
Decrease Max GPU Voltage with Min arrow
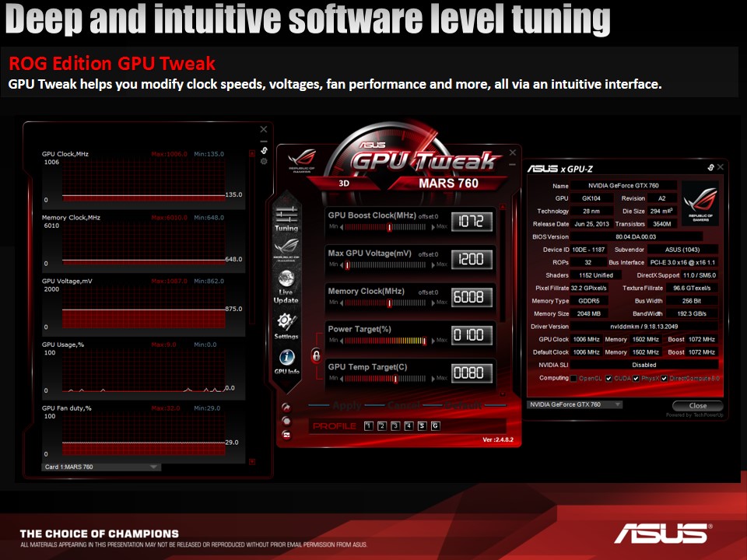(x=341, y=265)
